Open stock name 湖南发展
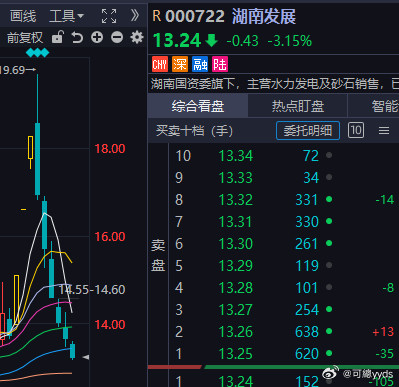 (x=264, y=16)
